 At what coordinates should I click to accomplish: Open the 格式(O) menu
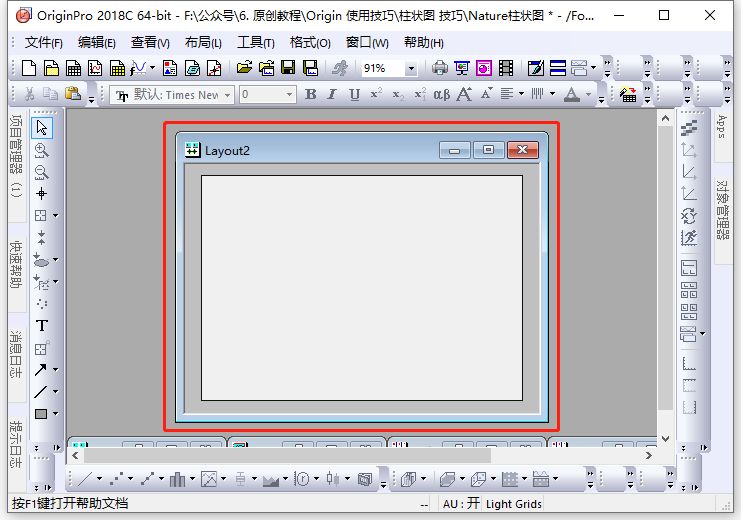pos(310,43)
